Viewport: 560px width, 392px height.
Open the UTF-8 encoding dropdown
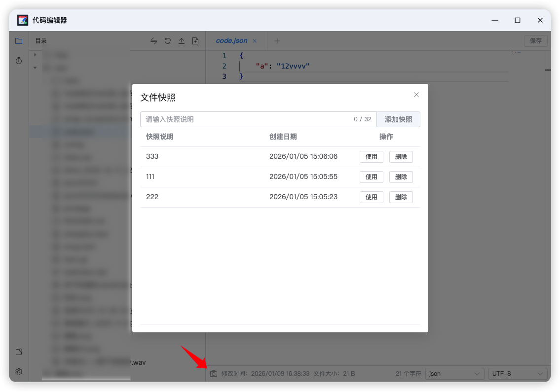coord(518,373)
